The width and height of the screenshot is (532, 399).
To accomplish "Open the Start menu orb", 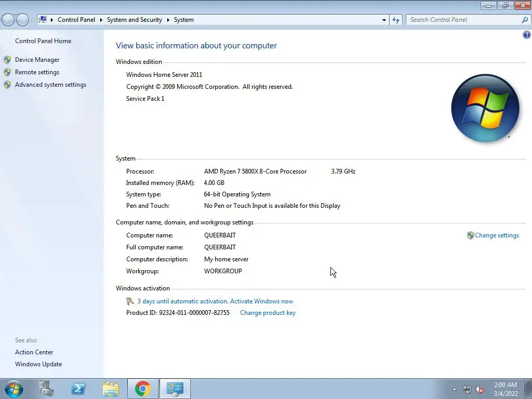I will point(14,389).
